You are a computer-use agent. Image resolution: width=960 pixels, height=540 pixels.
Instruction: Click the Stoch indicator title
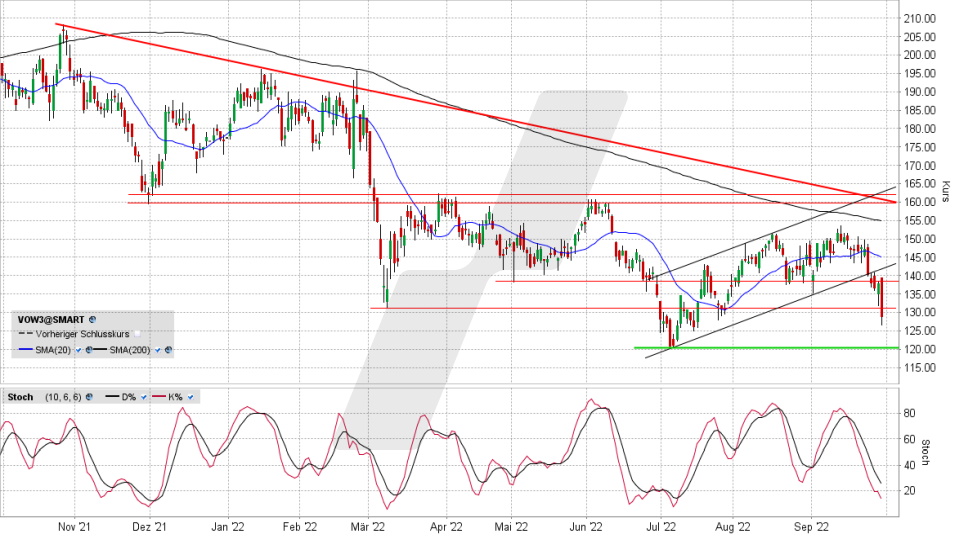pos(20,397)
